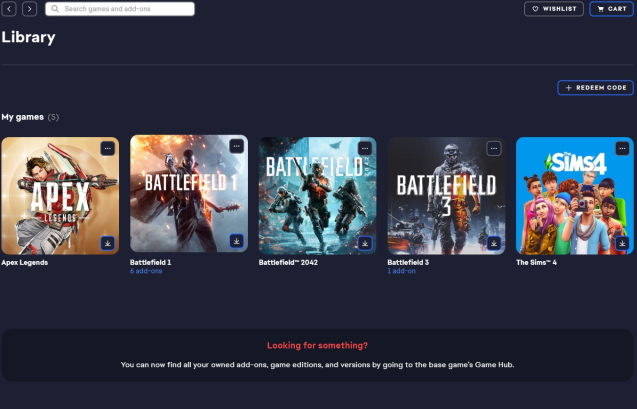Open the Battlefield 1 cover art
This screenshot has height=409, width=637.
coord(189,194)
